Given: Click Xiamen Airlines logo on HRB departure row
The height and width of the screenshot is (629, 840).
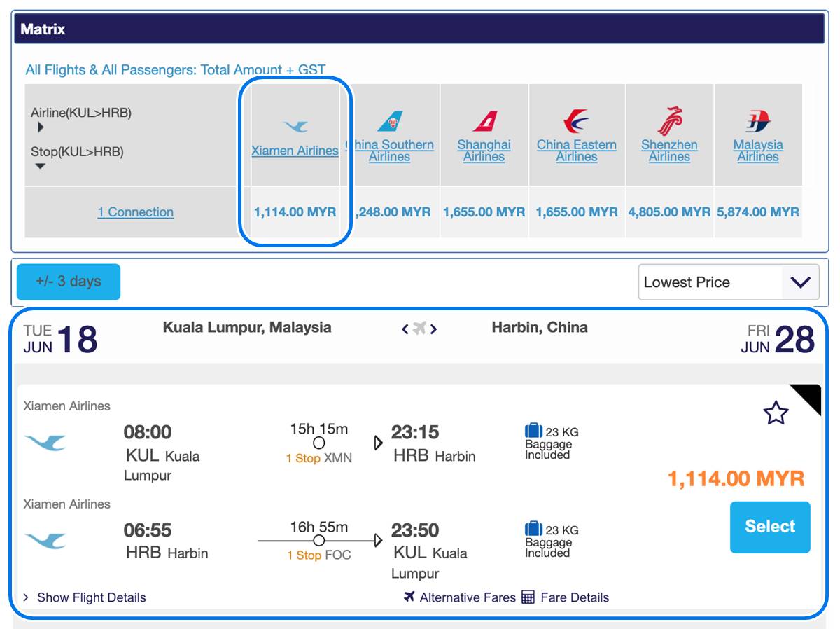Looking at the screenshot, I should pos(45,541).
